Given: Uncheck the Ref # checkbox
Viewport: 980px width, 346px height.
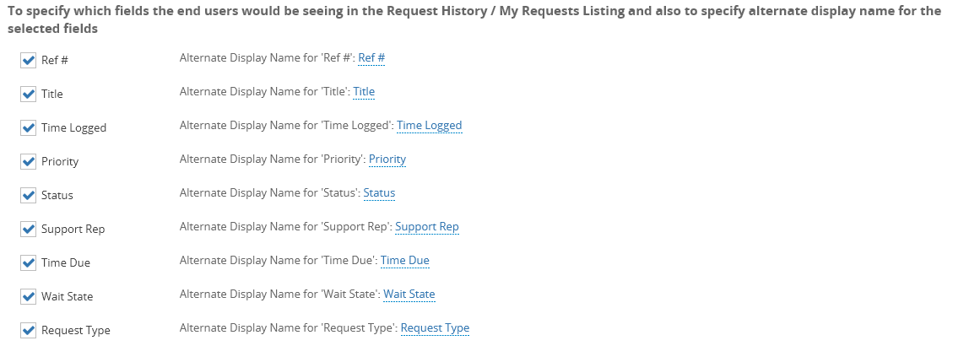Looking at the screenshot, I should click(28, 60).
